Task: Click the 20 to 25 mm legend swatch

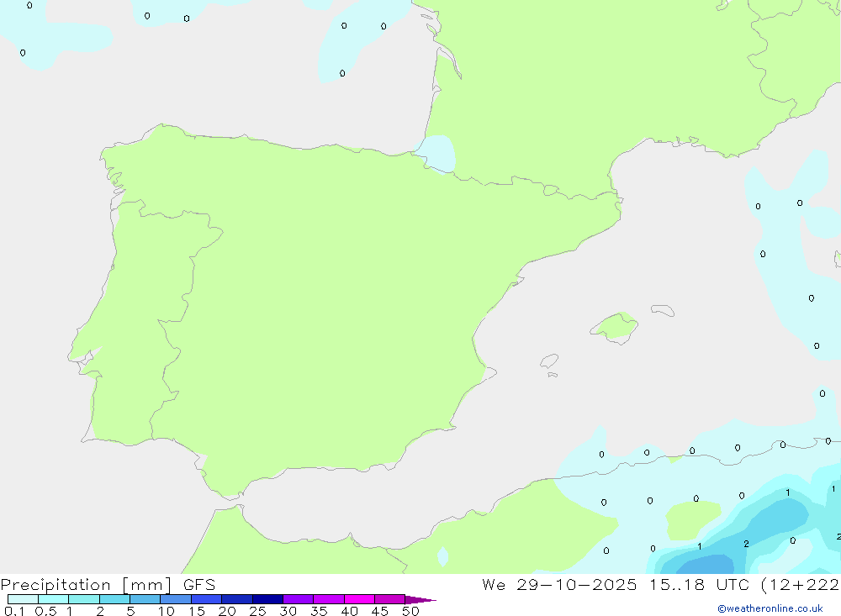Action: [237, 599]
